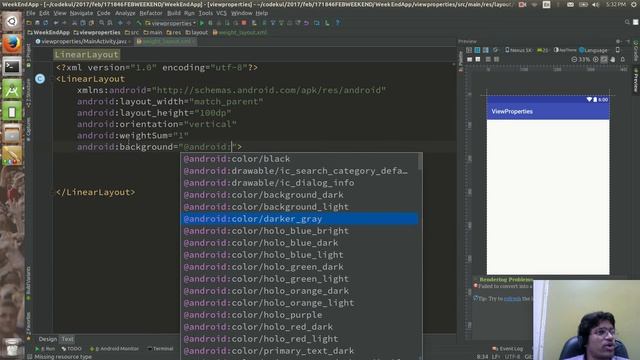Open the Navigate menu
The height and width of the screenshot is (360, 640).
[81, 13]
